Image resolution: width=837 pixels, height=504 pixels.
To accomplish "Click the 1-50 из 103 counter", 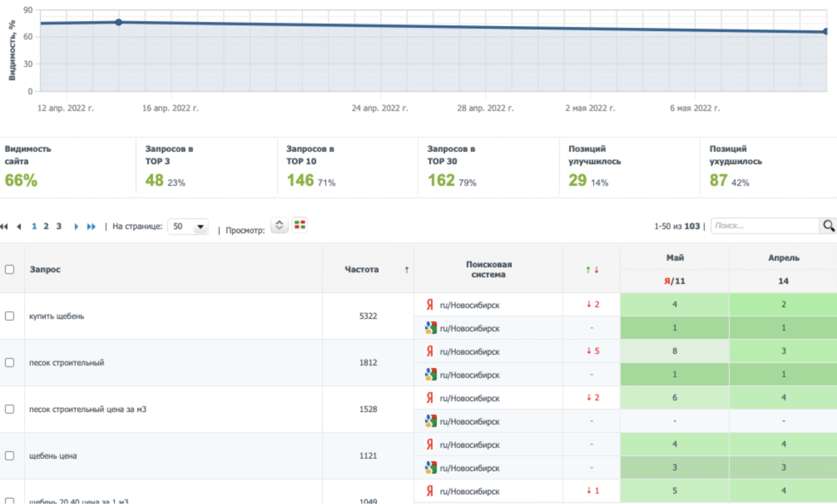I will coord(677,226).
